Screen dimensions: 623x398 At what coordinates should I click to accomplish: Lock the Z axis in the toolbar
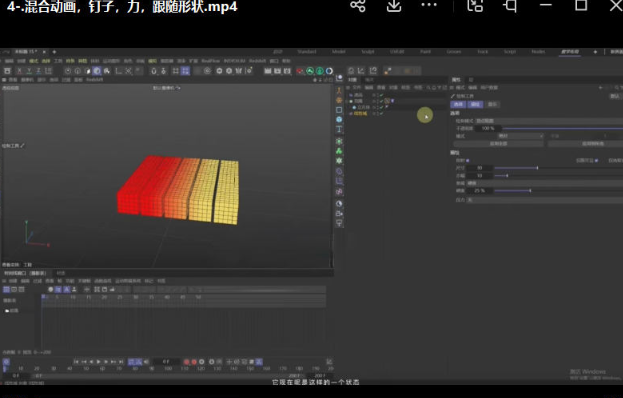(x=39, y=71)
